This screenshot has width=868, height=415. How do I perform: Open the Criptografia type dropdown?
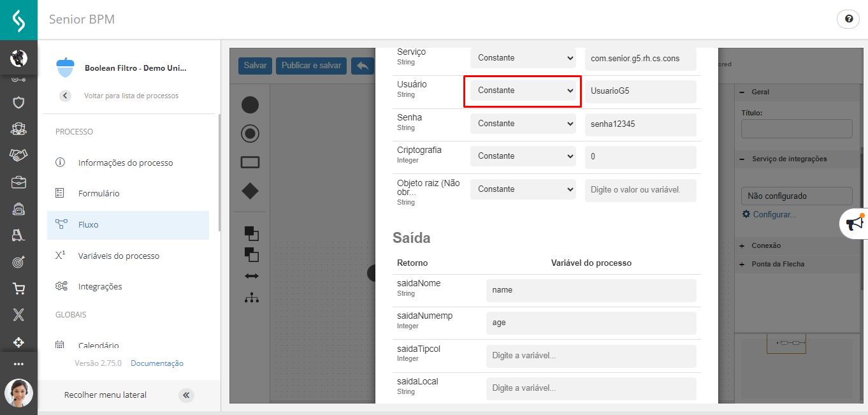click(523, 156)
